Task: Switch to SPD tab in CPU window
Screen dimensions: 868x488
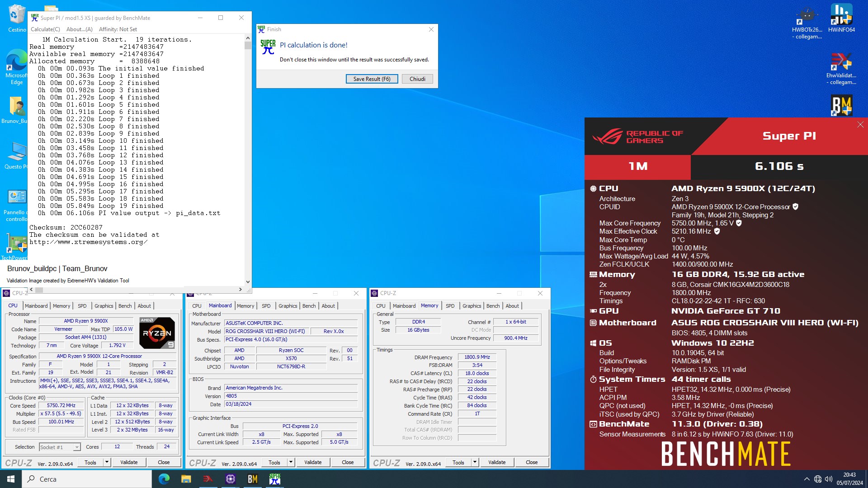Action: click(x=82, y=306)
